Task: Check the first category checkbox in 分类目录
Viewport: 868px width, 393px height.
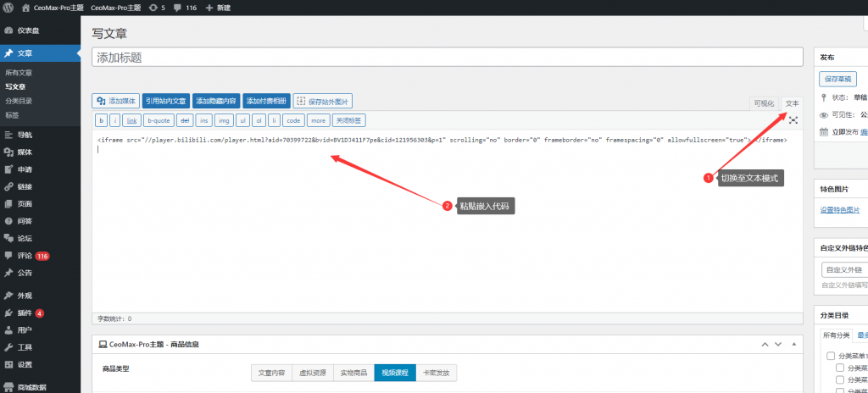Action: tap(831, 357)
